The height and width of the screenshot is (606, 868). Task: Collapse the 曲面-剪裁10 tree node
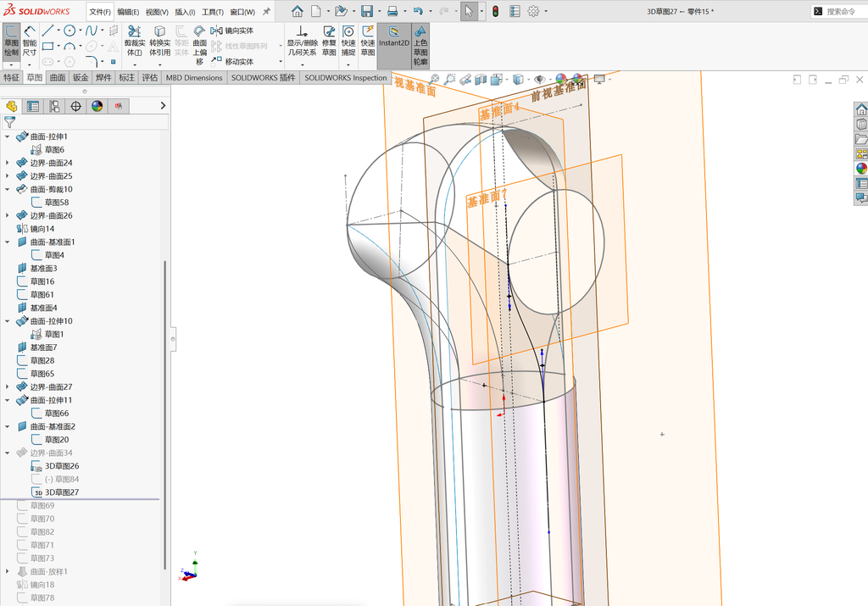(x=7, y=189)
